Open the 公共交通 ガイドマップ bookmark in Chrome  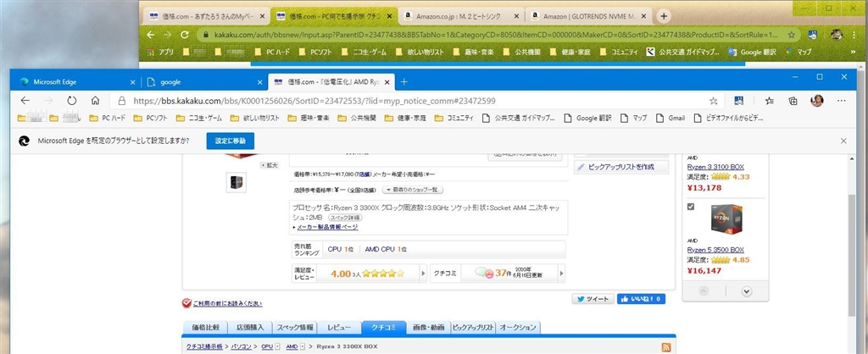pyautogui.click(x=682, y=52)
